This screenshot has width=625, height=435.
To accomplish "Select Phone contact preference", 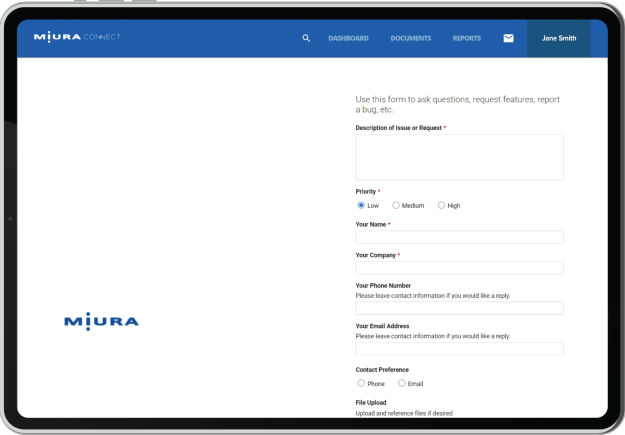I will pos(361,383).
